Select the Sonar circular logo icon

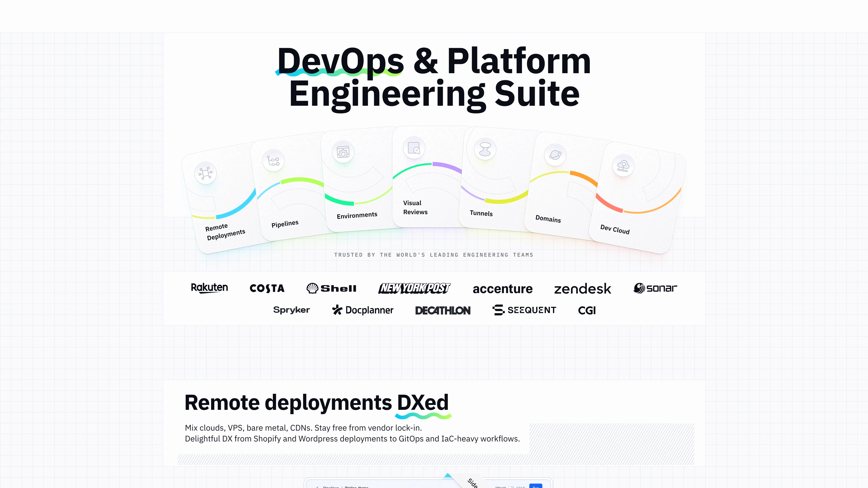click(639, 288)
